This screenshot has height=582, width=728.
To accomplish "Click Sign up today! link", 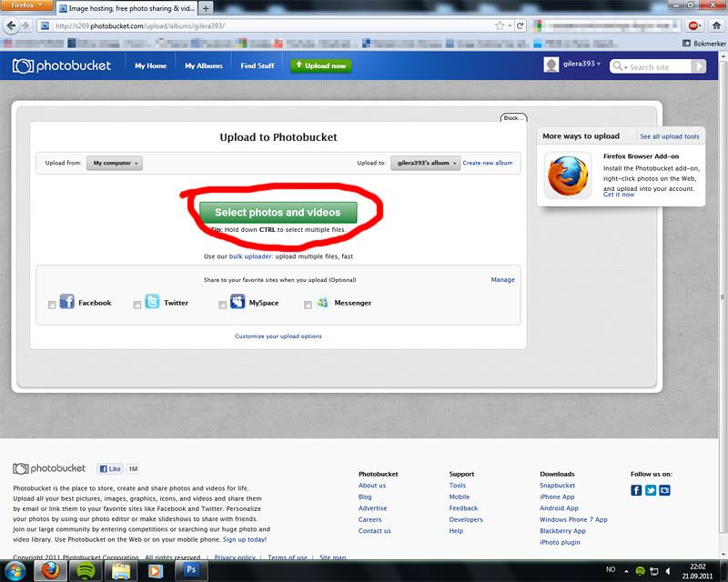I will 245,539.
